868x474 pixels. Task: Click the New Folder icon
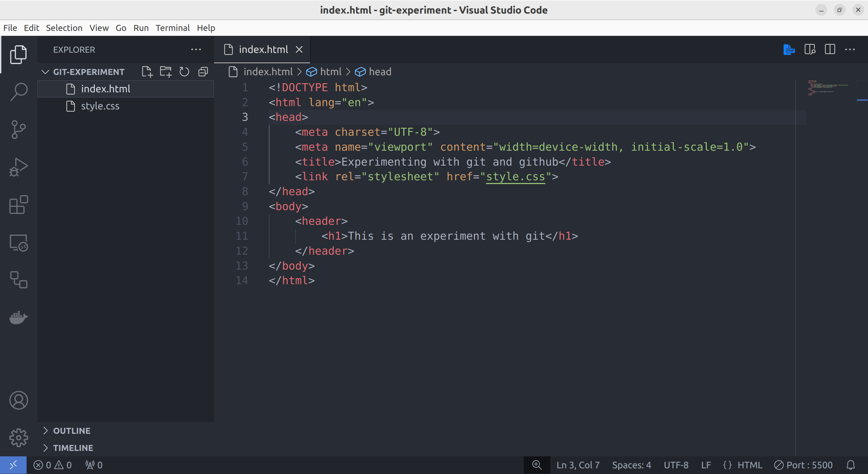165,72
